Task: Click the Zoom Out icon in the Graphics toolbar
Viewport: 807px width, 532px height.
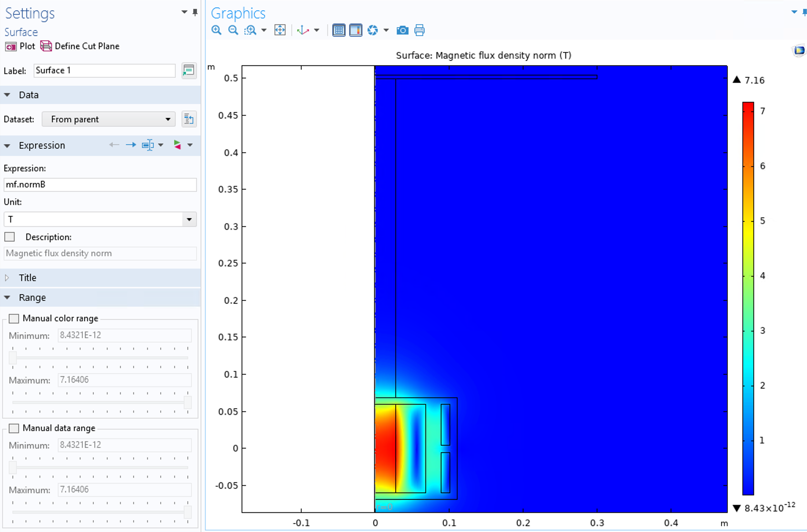Action: (x=233, y=30)
